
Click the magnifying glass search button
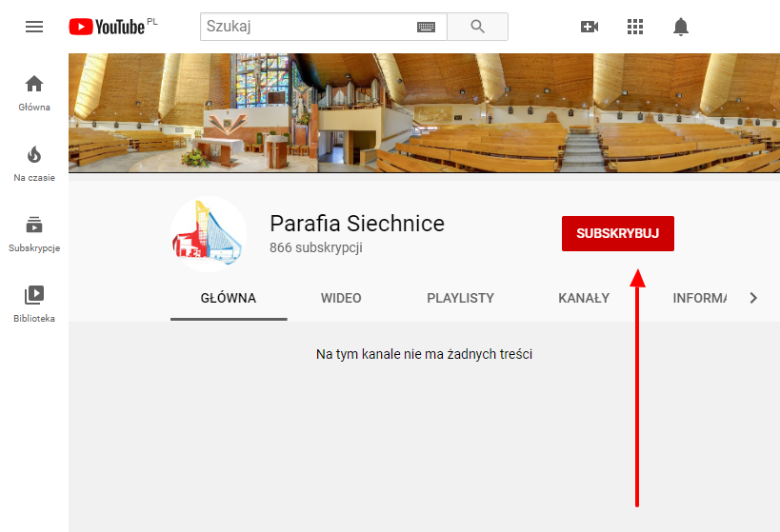[477, 27]
